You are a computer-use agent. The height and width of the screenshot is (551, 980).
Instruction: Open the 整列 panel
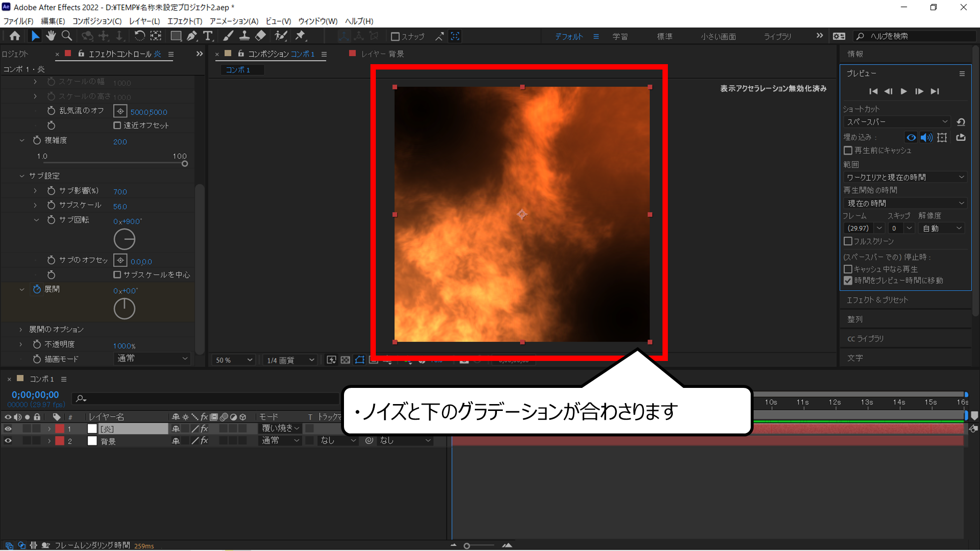855,319
